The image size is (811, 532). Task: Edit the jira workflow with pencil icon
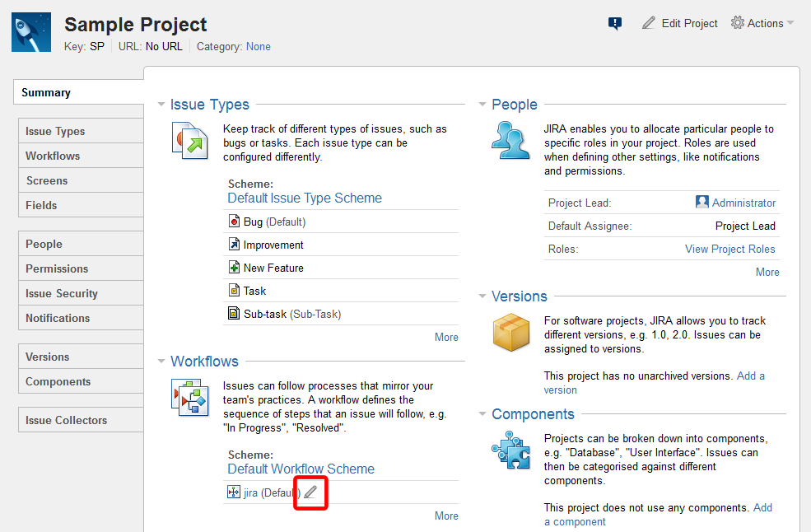click(x=310, y=492)
